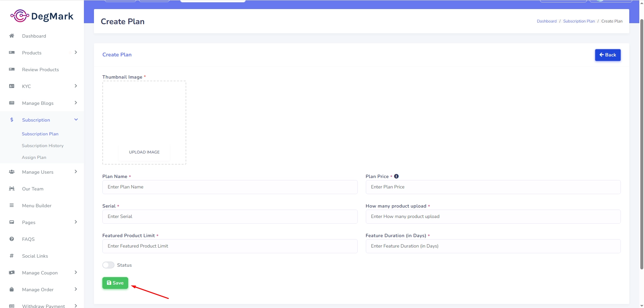Click the UPLOAD IMAGE button

coord(144,152)
